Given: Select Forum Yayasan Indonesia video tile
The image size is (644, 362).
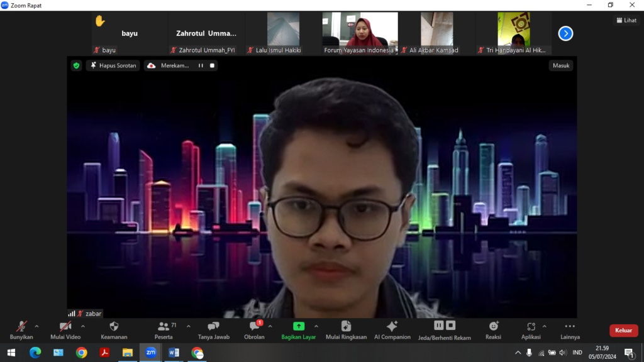Looking at the screenshot, I should pos(360,34).
